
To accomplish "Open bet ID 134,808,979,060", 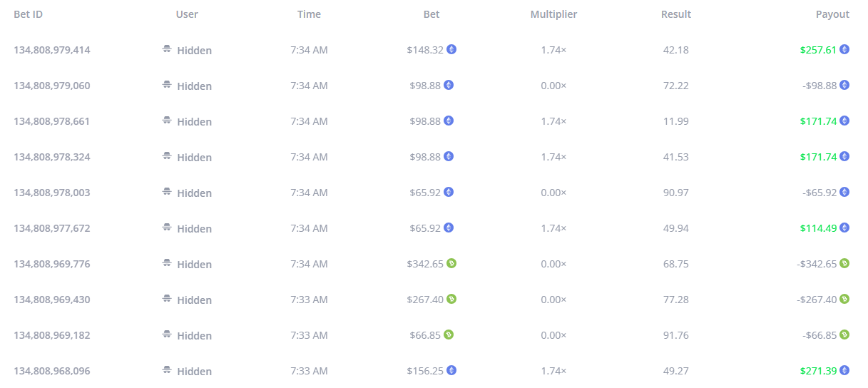I will (52, 86).
